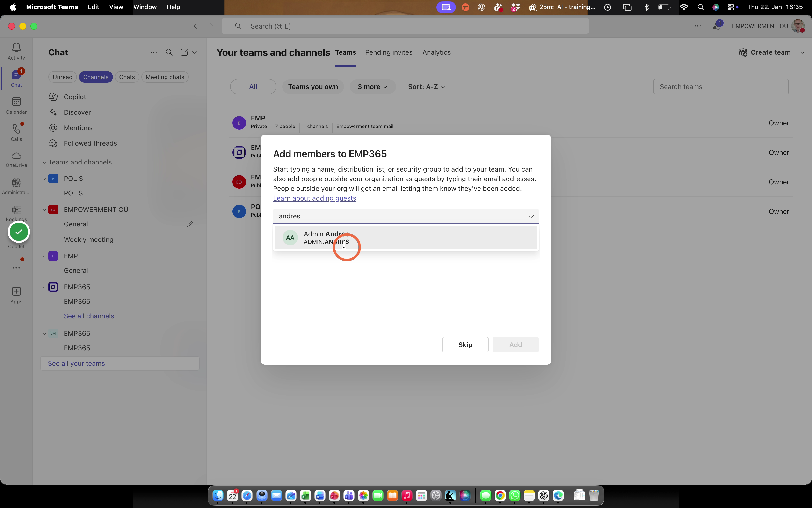The image size is (812, 508).
Task: Focus the Search teams field
Action: tap(721, 87)
